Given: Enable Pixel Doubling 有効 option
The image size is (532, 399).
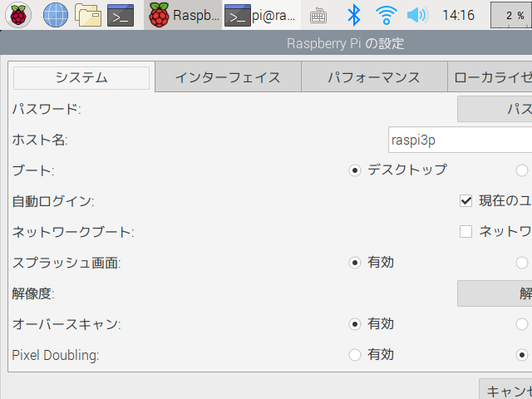Looking at the screenshot, I should [356, 355].
